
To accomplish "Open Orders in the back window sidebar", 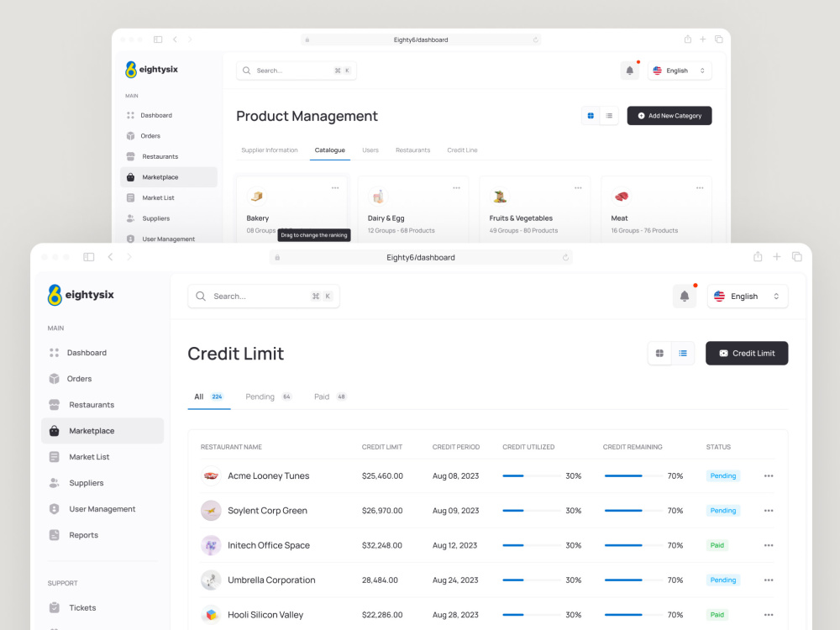I will click(169, 136).
